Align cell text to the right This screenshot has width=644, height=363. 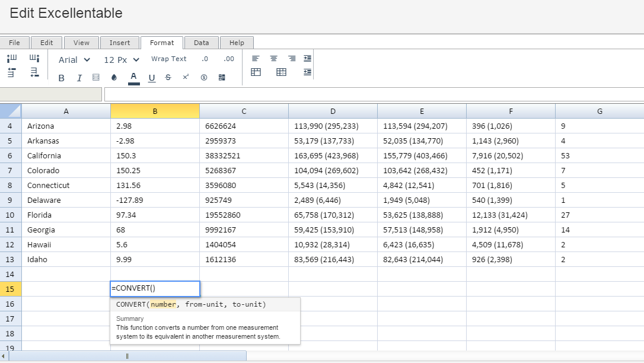(292, 59)
